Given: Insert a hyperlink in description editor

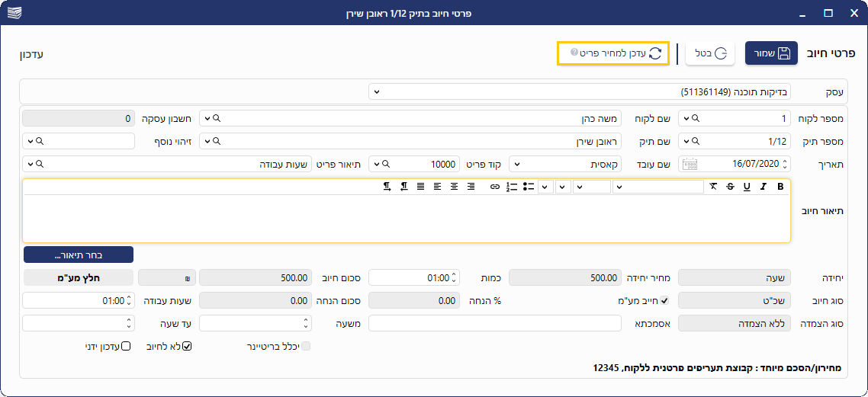Looking at the screenshot, I should (494, 187).
